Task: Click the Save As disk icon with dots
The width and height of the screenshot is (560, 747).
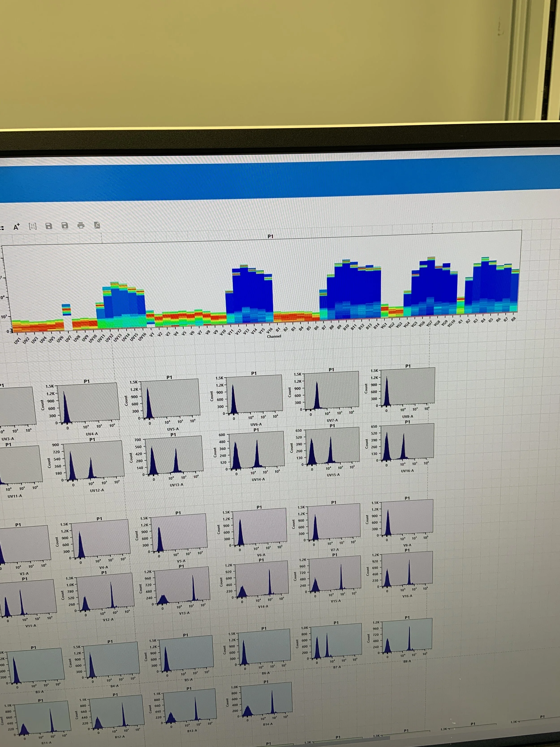Action: pos(65,226)
